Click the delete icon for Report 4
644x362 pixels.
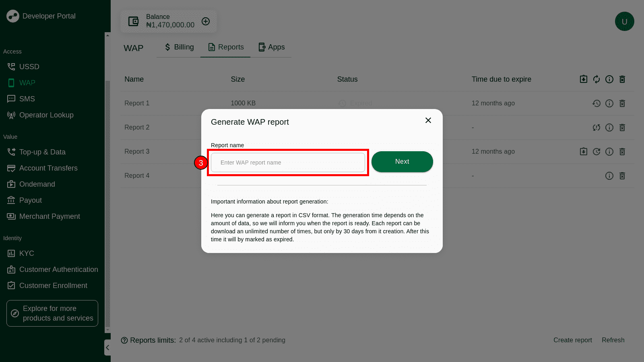(622, 176)
